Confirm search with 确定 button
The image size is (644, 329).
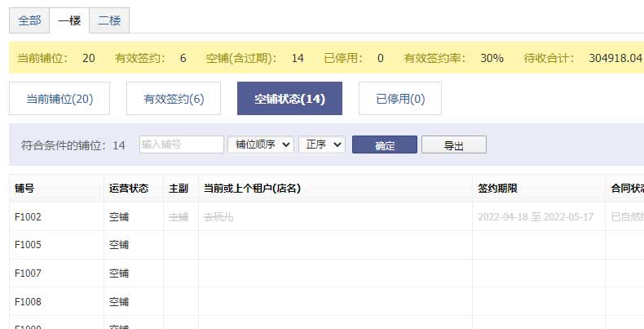tap(385, 144)
